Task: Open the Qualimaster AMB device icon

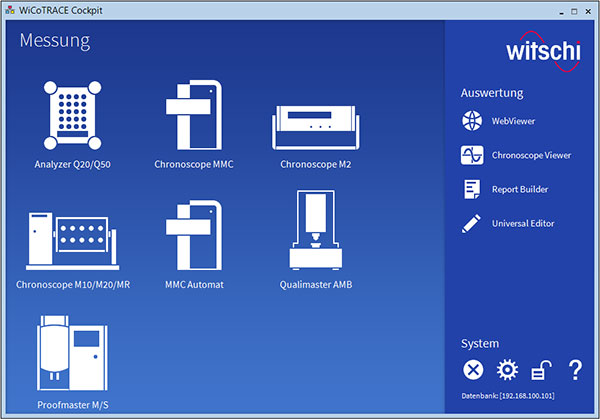Action: (316, 230)
